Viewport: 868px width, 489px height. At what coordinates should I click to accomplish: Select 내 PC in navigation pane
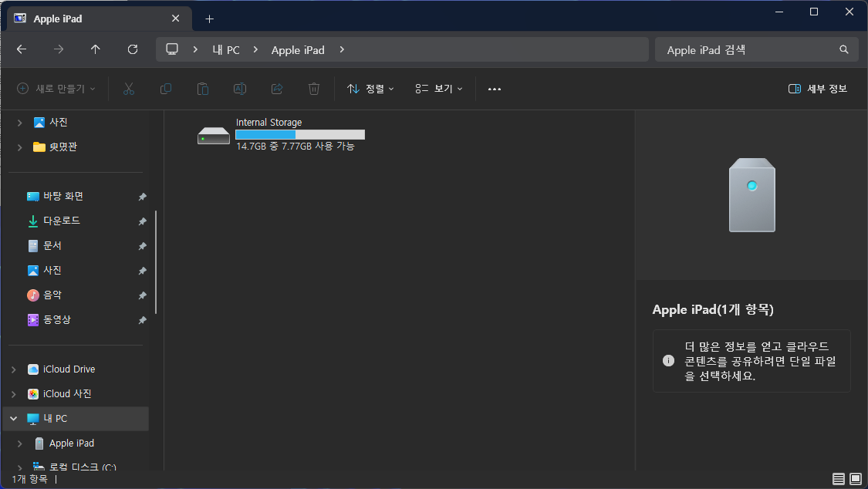pos(76,419)
